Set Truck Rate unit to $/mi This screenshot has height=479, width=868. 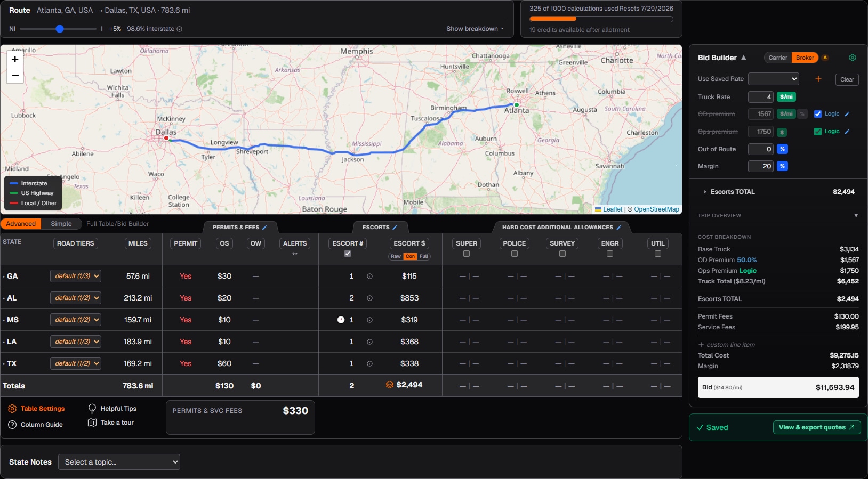tap(786, 97)
